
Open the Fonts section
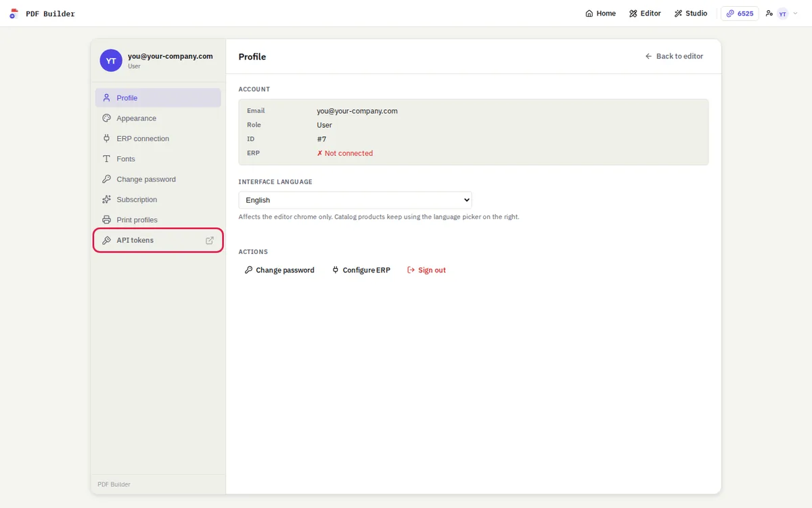[158, 158]
